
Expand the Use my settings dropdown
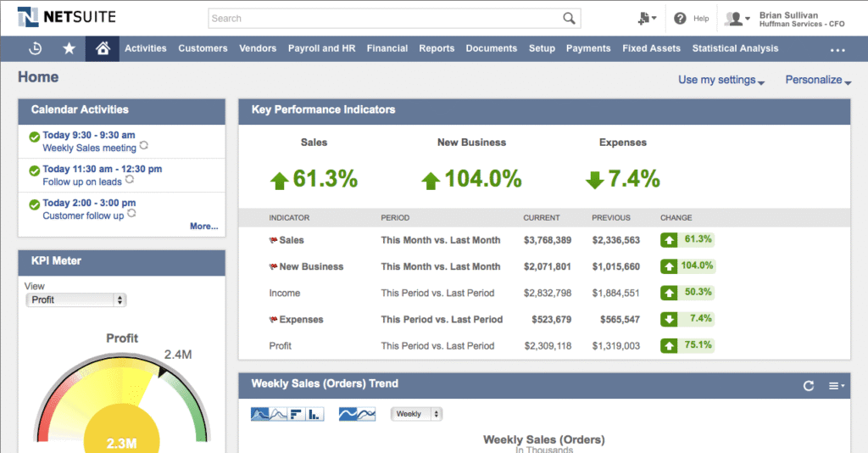coord(721,80)
